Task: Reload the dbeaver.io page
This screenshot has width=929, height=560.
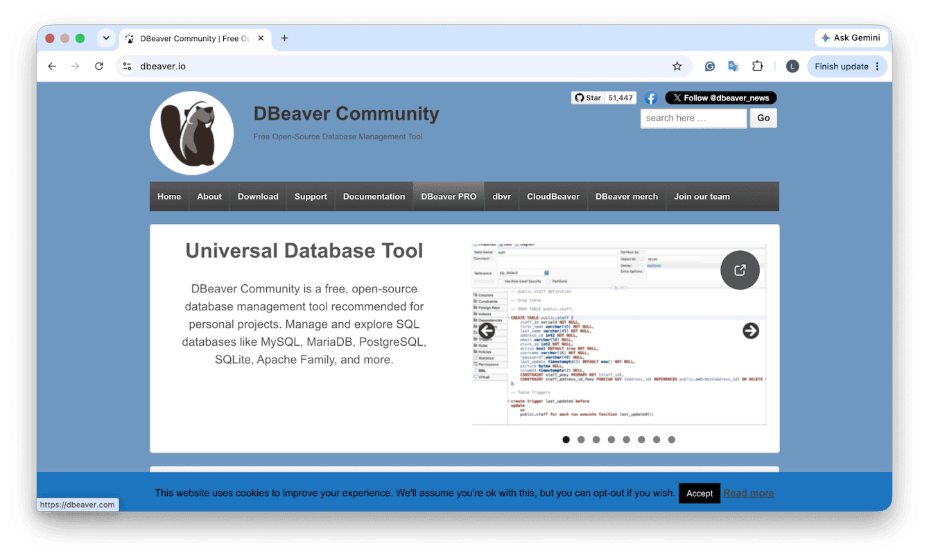Action: [99, 67]
